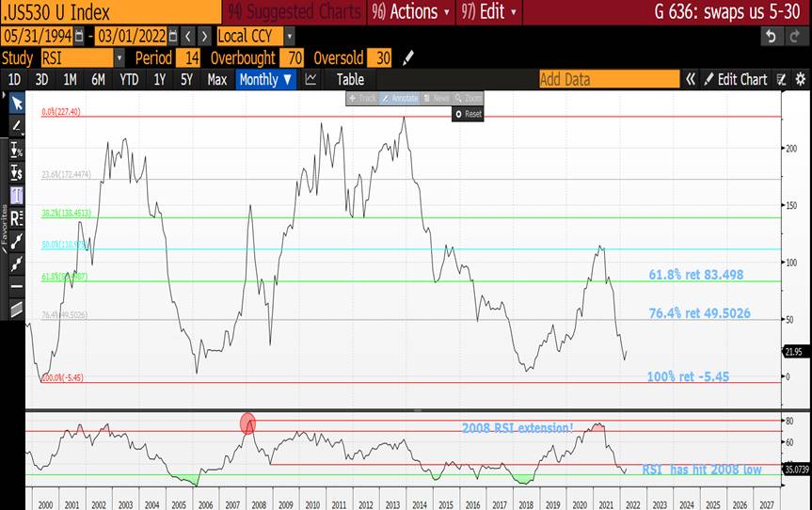This screenshot has height=510, width=812.
Task: Click the undo arrow icon
Action: (772, 36)
